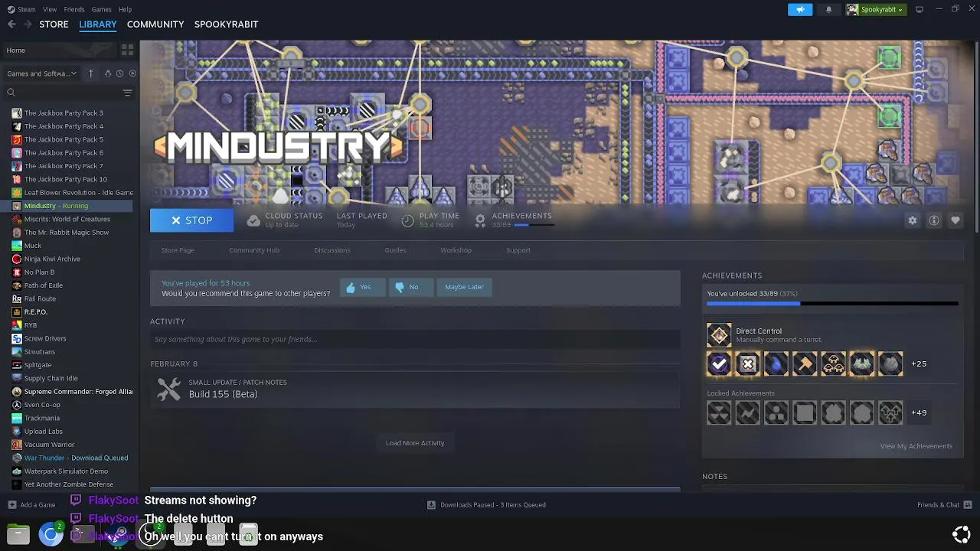This screenshot has height=551, width=980.
Task: Switch to the COMMUNITY tab
Action: 155,24
